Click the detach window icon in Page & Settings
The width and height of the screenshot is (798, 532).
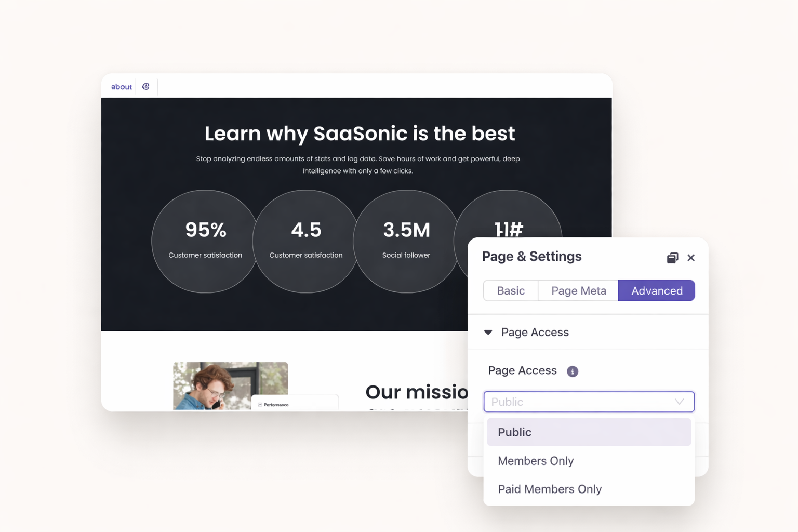click(672, 258)
